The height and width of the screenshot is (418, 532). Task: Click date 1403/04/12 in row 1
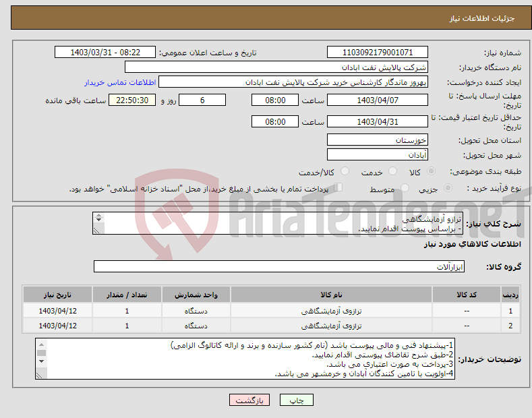[58, 311]
